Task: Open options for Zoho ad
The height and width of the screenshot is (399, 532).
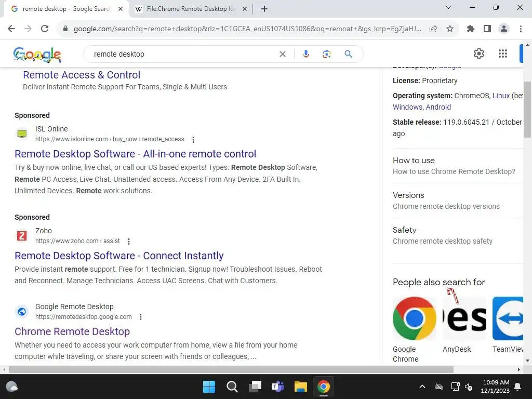Action: click(129, 241)
